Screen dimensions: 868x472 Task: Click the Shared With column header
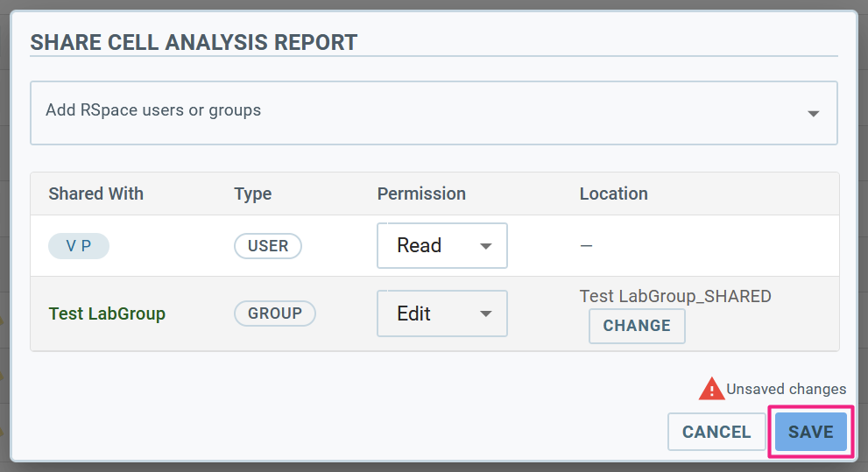[x=96, y=194]
